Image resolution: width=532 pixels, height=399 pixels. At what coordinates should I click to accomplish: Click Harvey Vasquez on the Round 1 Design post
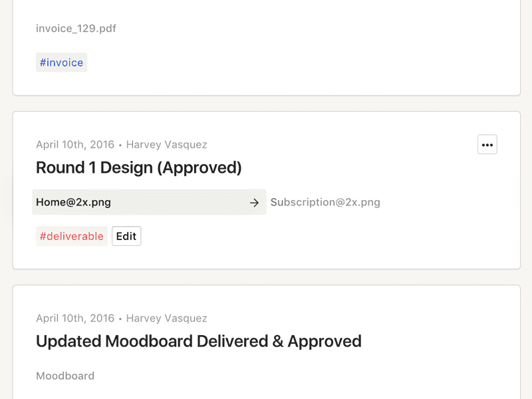[x=167, y=144]
